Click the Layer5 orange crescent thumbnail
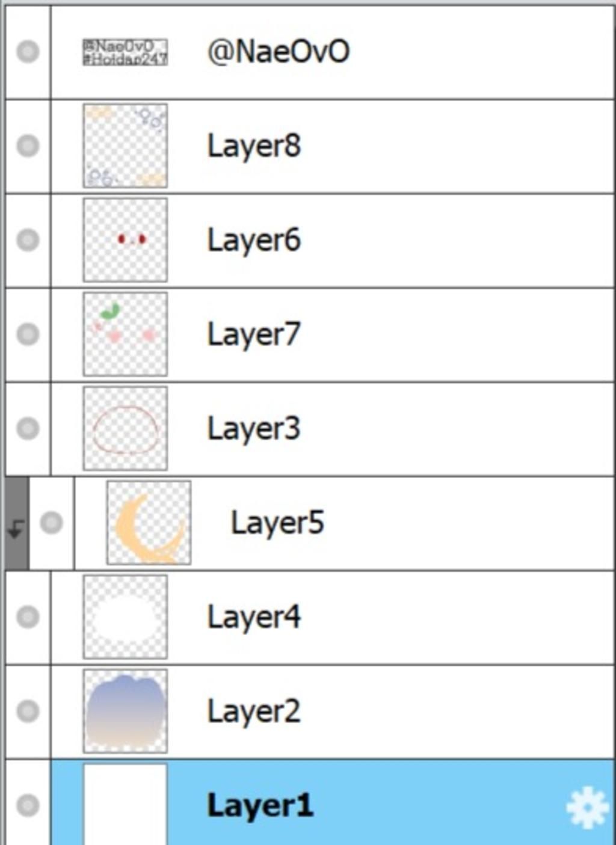616x845 pixels. pos(149,523)
